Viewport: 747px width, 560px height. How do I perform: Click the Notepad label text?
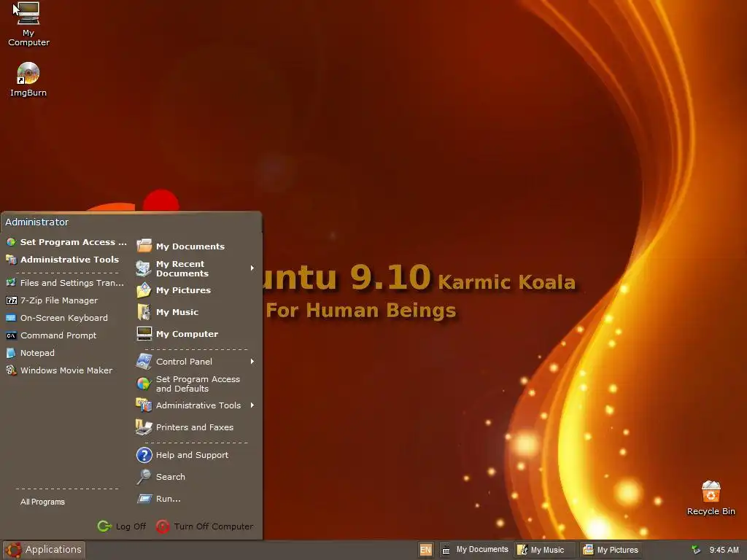point(37,353)
